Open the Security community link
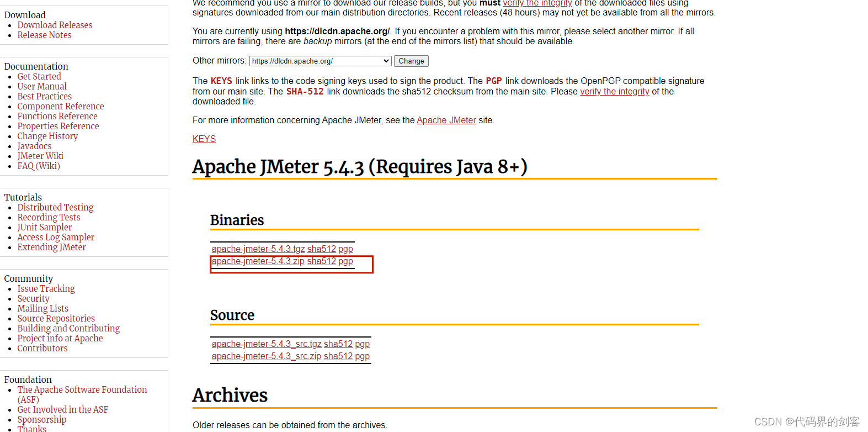868x432 pixels. coord(33,298)
